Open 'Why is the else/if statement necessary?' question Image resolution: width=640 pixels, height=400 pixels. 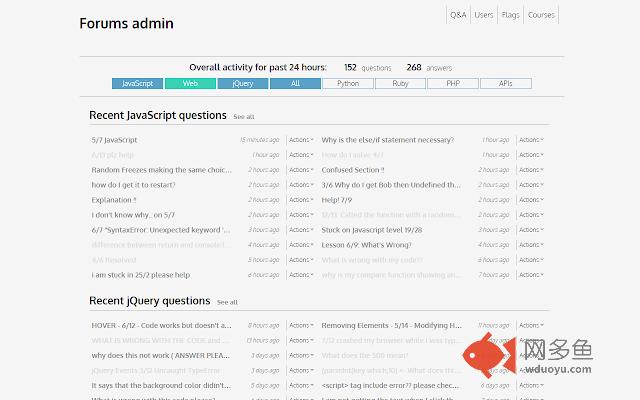[388, 140]
